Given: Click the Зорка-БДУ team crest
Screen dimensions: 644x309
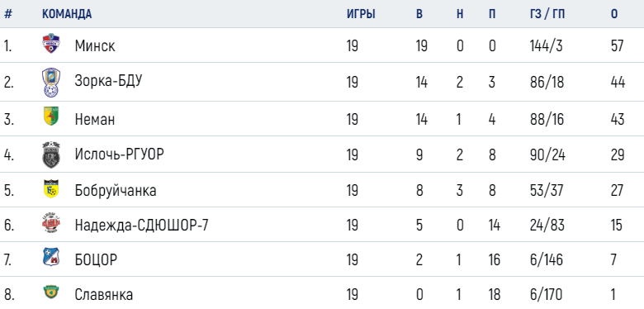Looking at the screenshot, I should click(x=51, y=82).
